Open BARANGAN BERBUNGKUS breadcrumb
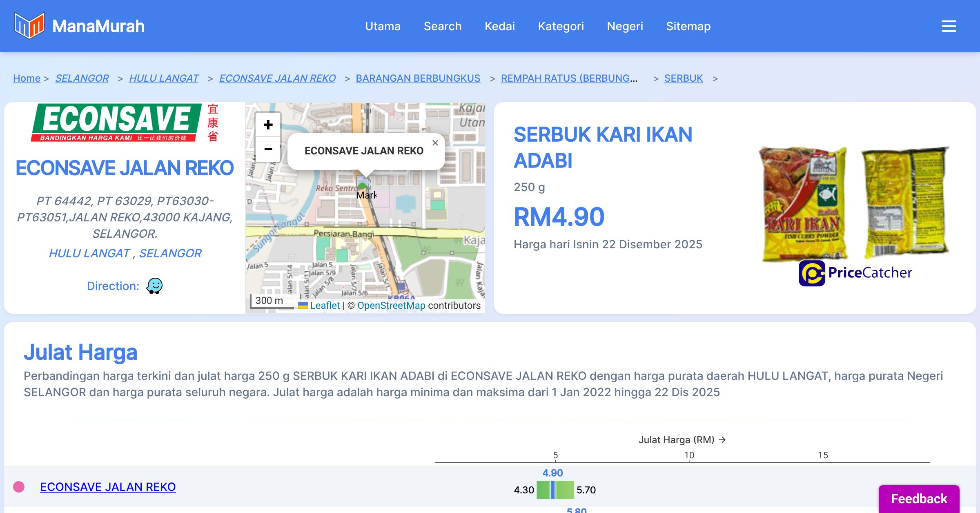The image size is (980, 513). tap(418, 78)
